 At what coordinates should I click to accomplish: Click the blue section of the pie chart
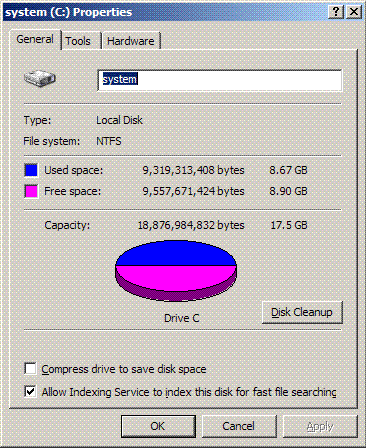click(176, 253)
